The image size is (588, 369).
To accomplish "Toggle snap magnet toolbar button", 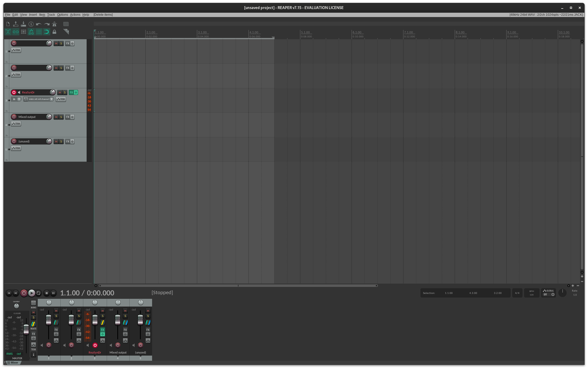I will (x=47, y=32).
